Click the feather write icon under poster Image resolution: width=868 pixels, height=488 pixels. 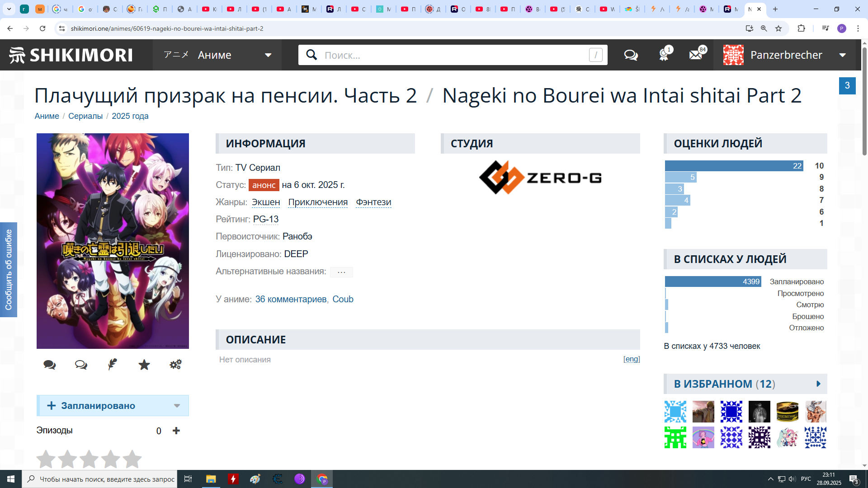(x=113, y=365)
